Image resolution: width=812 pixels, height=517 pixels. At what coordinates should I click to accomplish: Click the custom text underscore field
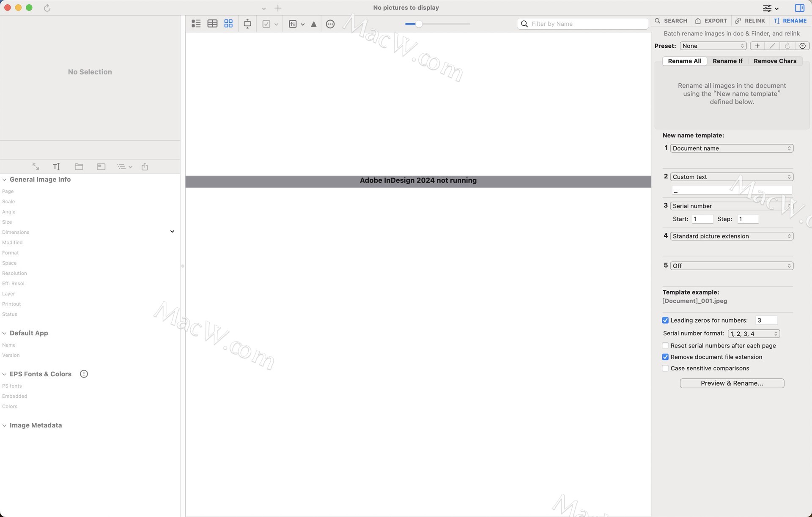click(x=732, y=190)
